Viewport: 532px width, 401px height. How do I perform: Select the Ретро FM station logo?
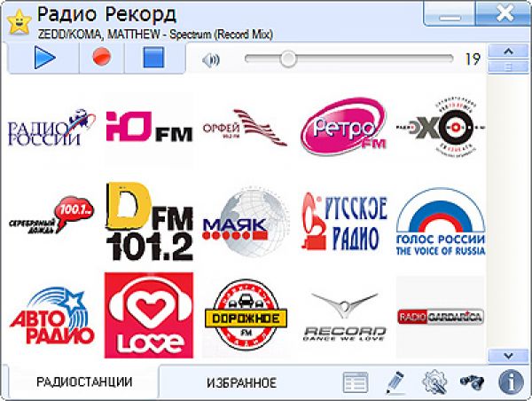click(344, 127)
